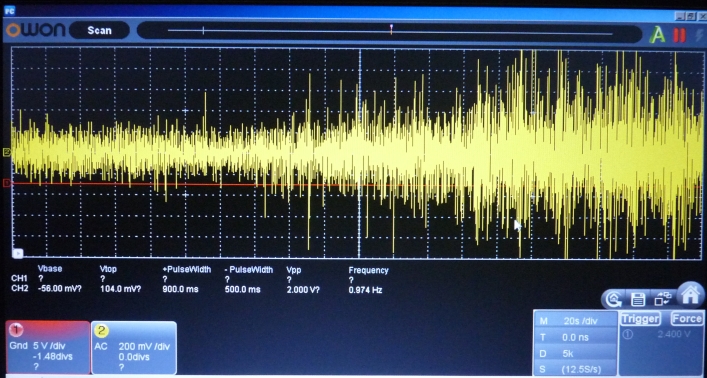Image resolution: width=707 pixels, height=378 pixels.
Task: Toggle the channel 2 yellow panel
Action: pos(134,347)
